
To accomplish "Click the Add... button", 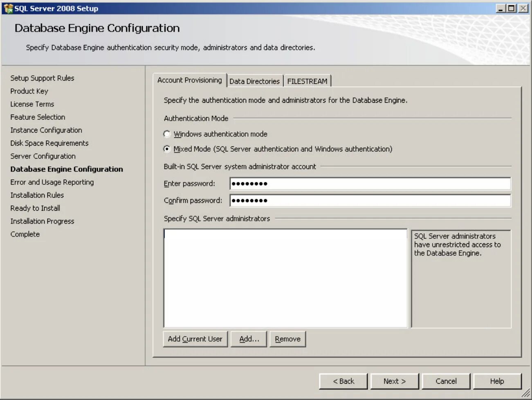I will 249,339.
